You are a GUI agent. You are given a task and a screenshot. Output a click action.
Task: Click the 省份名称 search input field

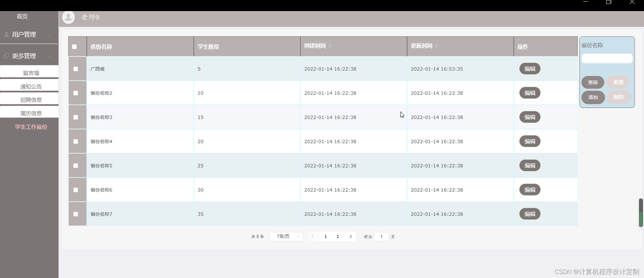click(x=607, y=58)
